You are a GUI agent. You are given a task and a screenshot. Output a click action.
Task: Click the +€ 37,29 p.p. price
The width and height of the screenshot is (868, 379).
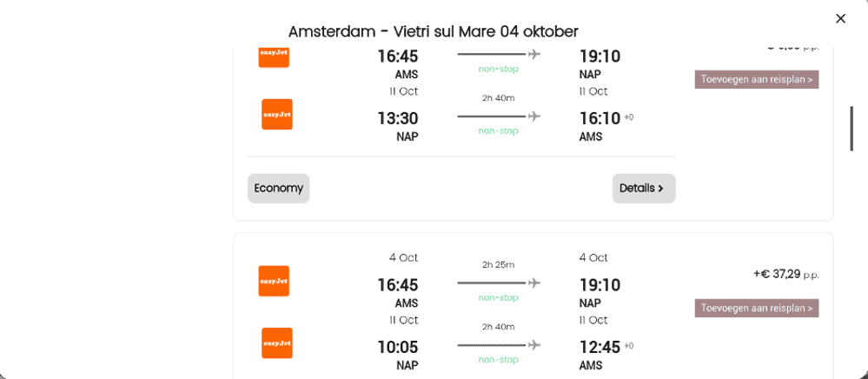pyautogui.click(x=785, y=275)
